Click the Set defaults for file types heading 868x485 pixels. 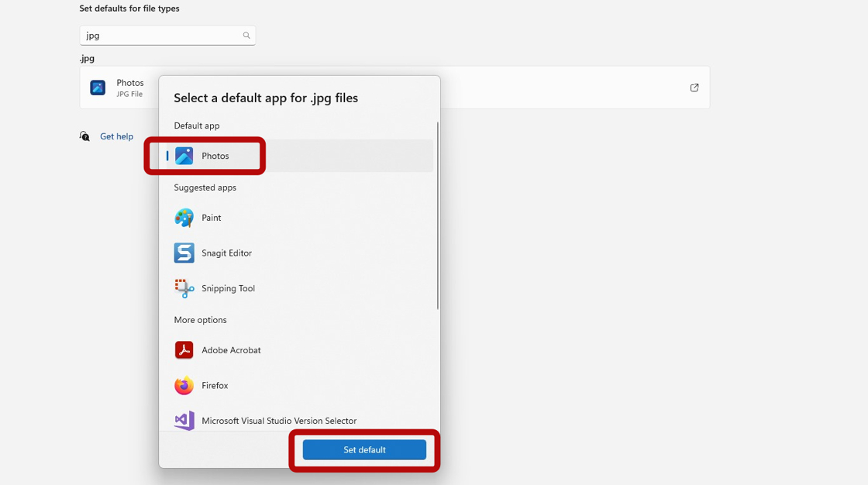point(129,9)
